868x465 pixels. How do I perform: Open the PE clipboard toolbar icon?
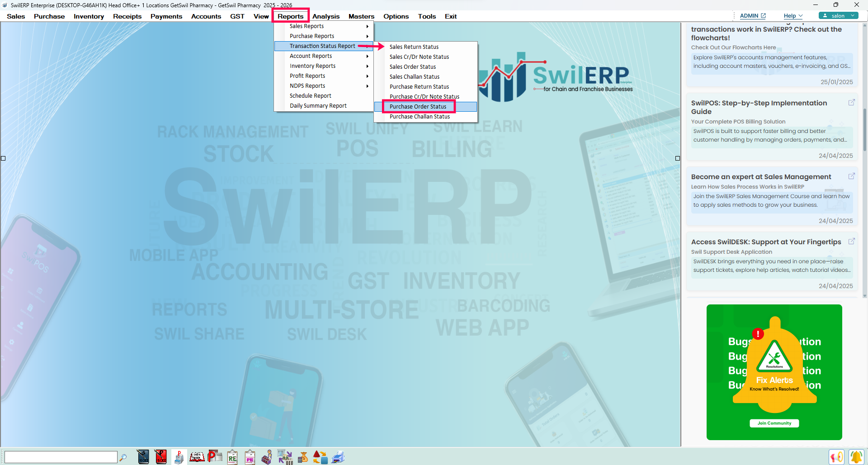(250, 457)
